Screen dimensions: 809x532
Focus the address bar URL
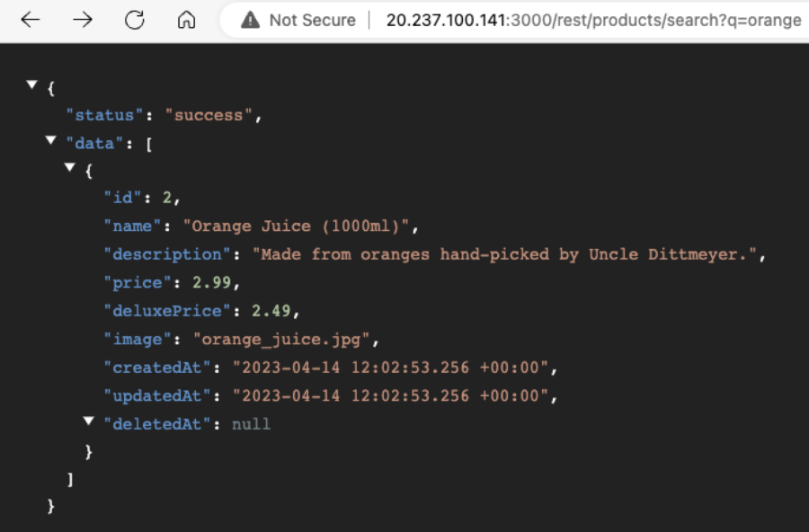pyautogui.click(x=593, y=20)
